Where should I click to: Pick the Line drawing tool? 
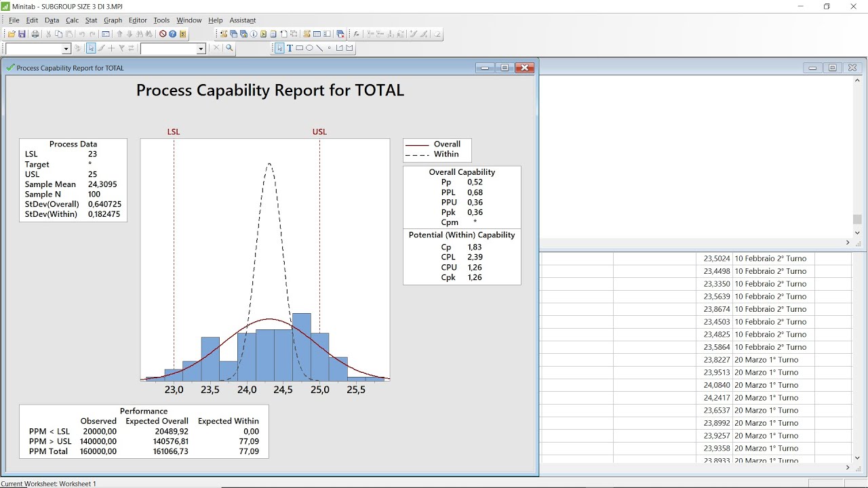(x=319, y=48)
